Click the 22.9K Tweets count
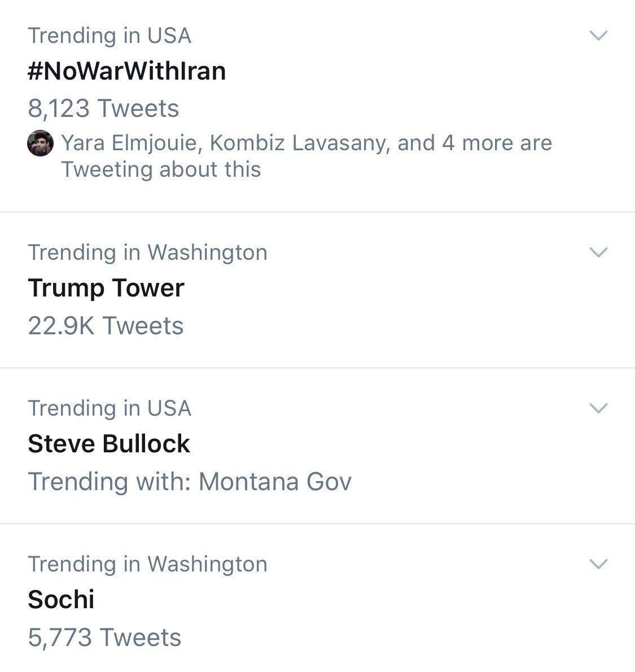635x672 pixels. pos(106,326)
